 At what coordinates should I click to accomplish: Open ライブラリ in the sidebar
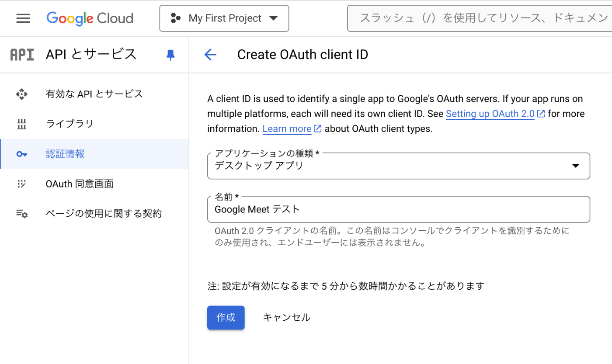94,124
